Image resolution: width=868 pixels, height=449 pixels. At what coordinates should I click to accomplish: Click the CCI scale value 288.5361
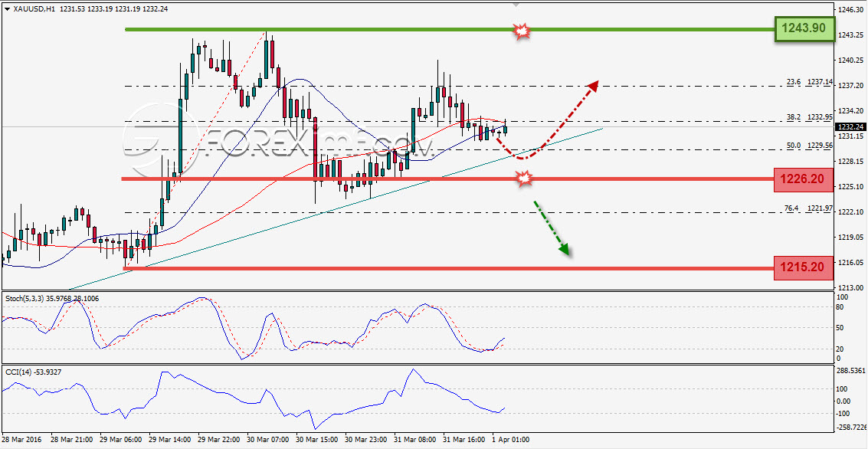[851, 369]
